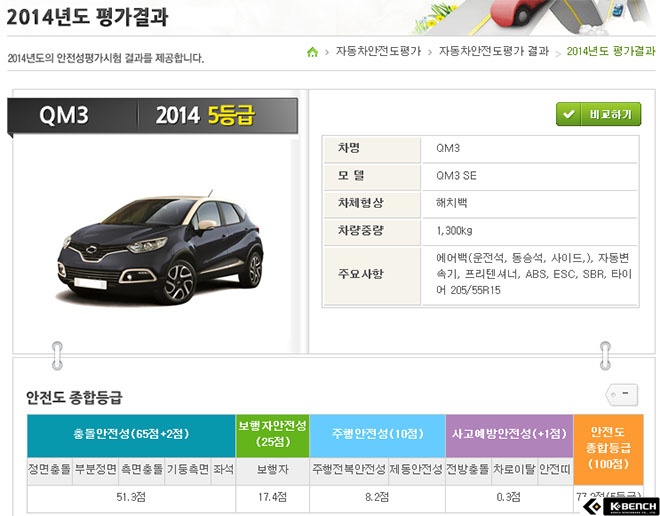Click the 주행전복안전성 column cell

(349, 471)
